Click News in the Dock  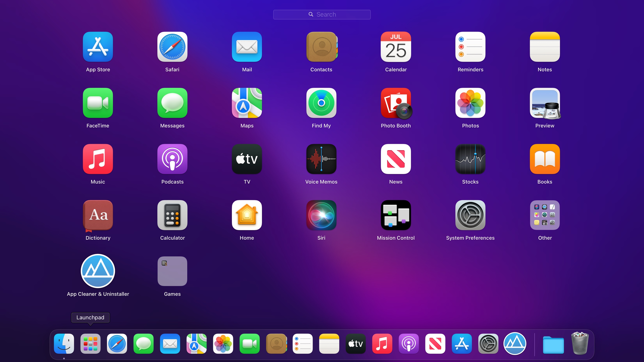tap(435, 344)
